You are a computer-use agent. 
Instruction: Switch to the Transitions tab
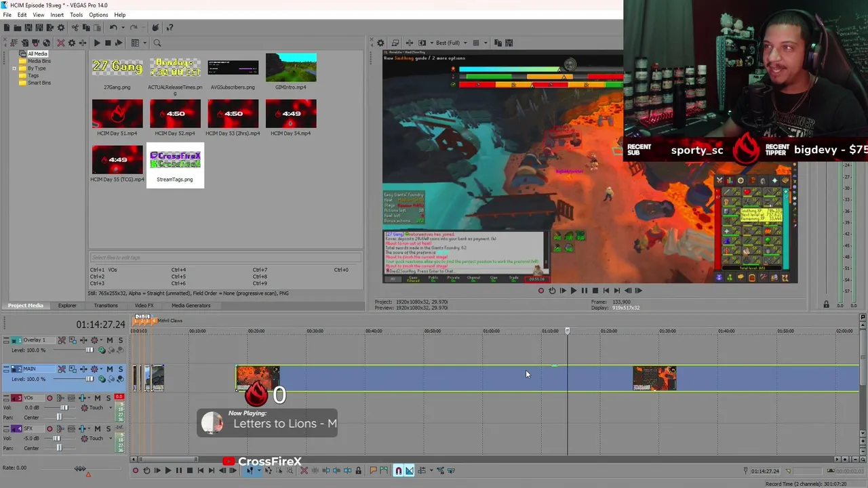tap(106, 306)
